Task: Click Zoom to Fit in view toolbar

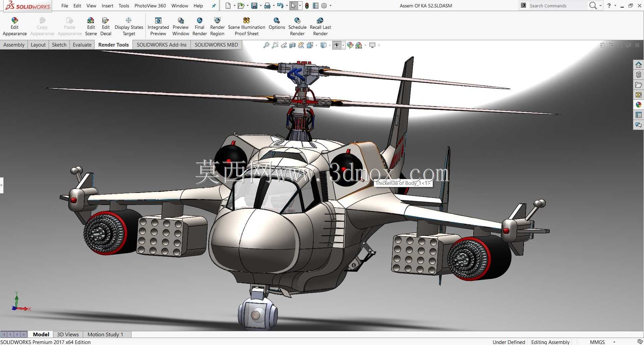Action: pos(266,45)
